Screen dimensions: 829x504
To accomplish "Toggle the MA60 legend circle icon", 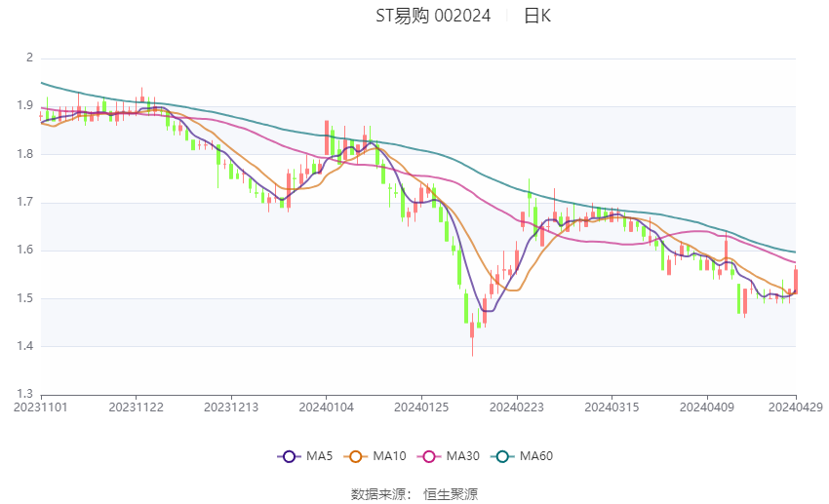I will click(x=503, y=456).
